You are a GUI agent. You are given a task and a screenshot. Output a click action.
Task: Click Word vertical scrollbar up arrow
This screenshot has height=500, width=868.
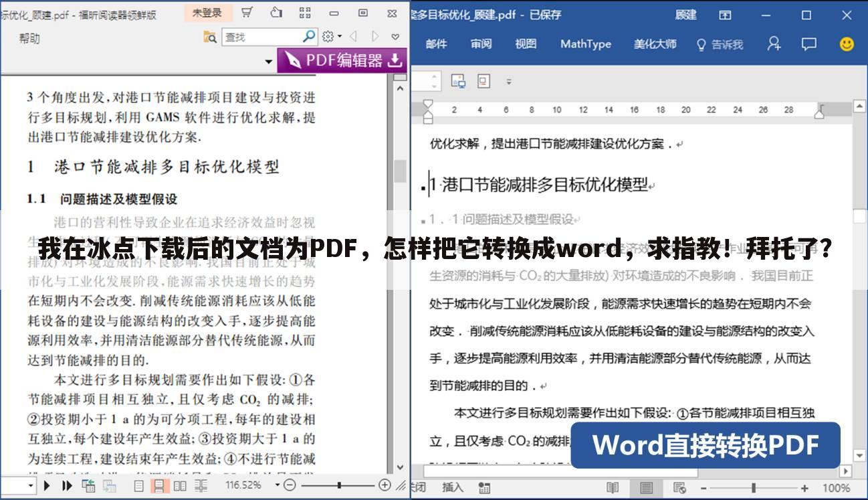coord(860,105)
